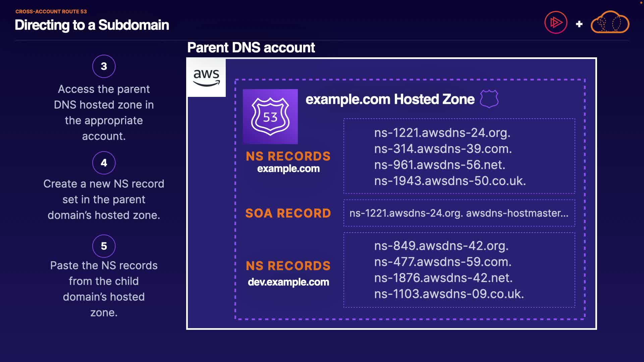
Task: Click the Cross-Account Route 53 label
Action: [51, 11]
